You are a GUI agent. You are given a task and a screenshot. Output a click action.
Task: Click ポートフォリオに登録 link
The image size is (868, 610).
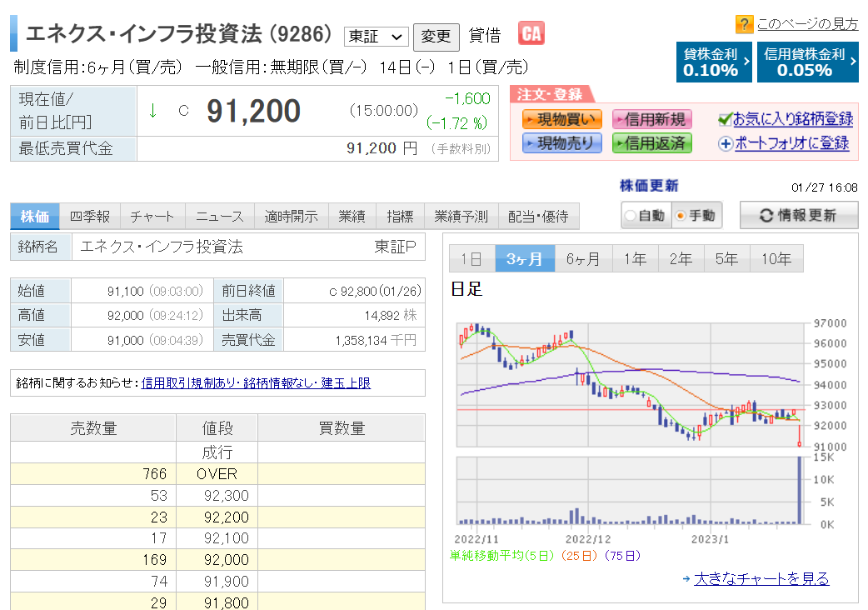(x=792, y=144)
